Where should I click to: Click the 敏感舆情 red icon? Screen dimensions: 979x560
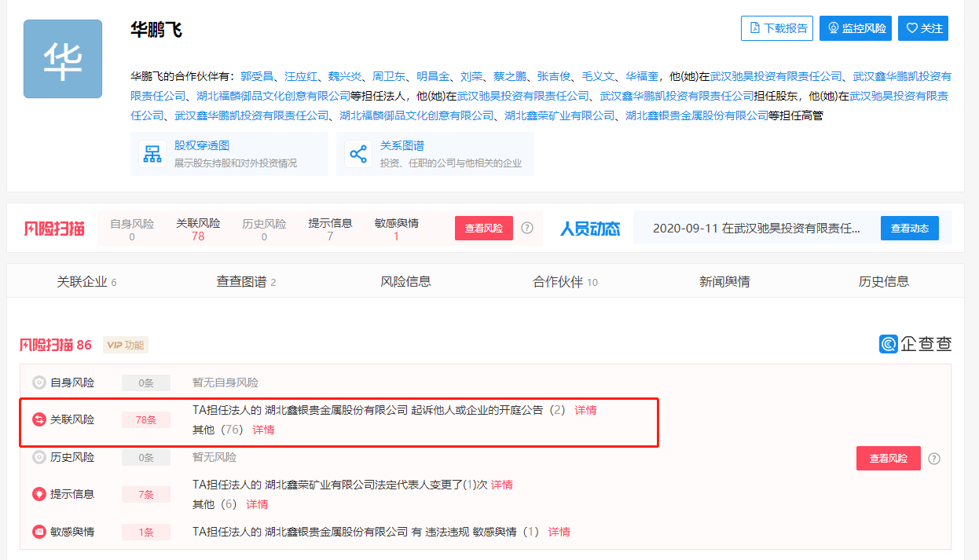pos(38,532)
